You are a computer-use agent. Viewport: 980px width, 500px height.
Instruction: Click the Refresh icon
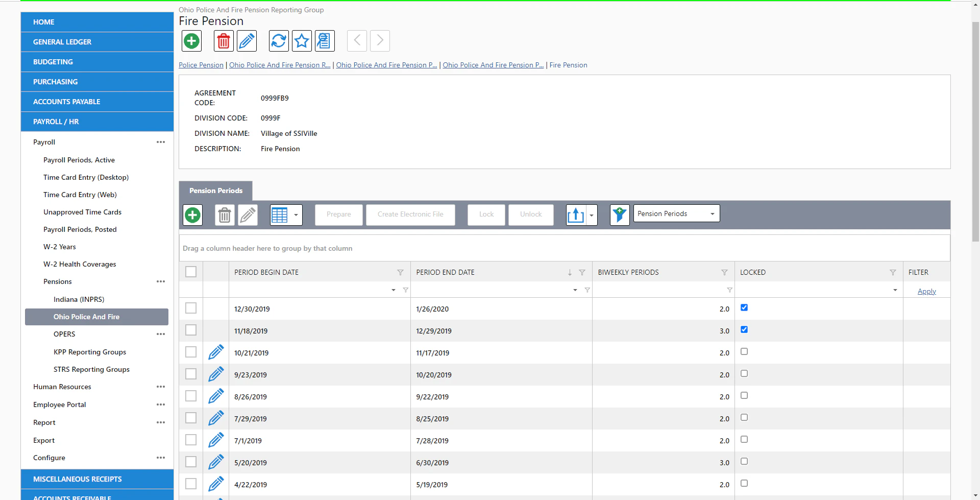pyautogui.click(x=278, y=41)
